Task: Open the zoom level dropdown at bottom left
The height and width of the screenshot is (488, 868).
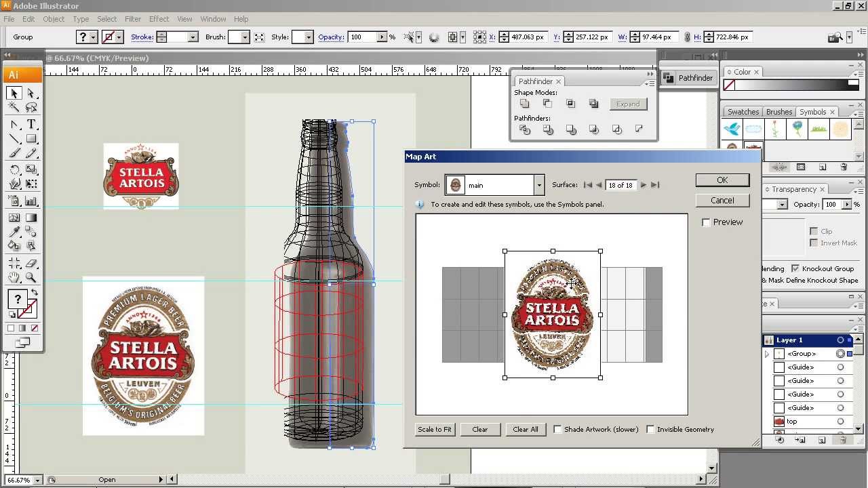Action: point(37,480)
